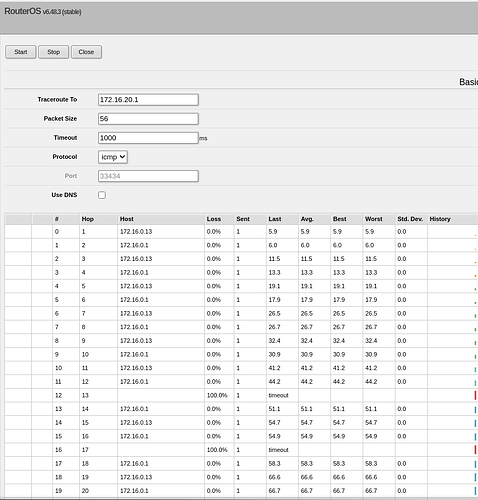This screenshot has width=478, height=500.
Task: Click the red history bar for hop 17
Action: click(x=475, y=450)
